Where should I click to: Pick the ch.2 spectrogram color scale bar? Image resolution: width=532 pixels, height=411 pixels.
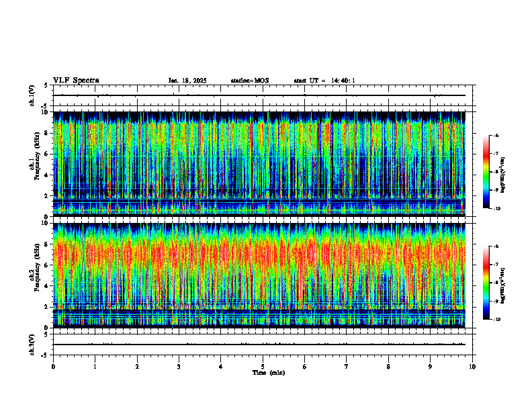[x=486, y=283]
